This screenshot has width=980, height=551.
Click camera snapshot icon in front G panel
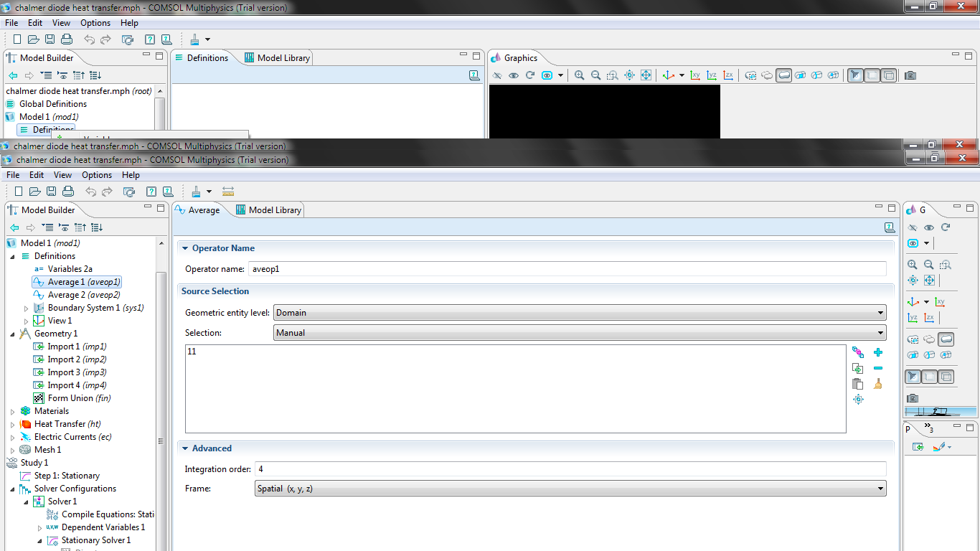coord(913,398)
